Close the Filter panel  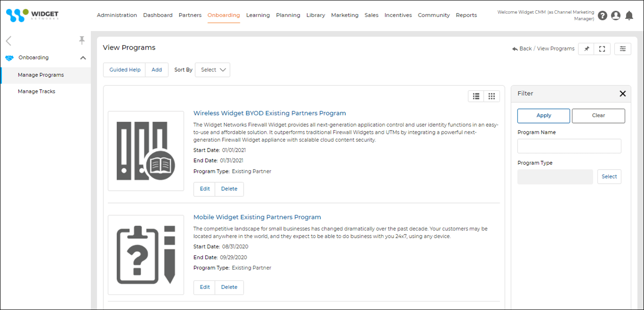pyautogui.click(x=622, y=93)
